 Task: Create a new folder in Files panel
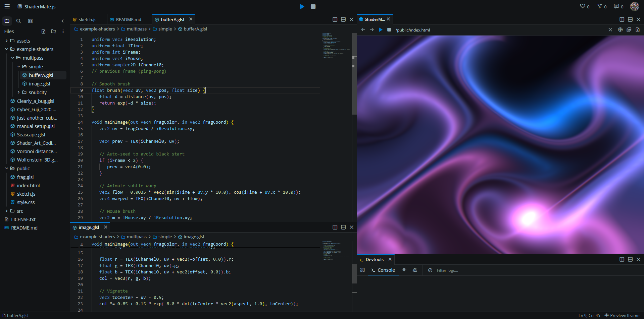click(53, 31)
